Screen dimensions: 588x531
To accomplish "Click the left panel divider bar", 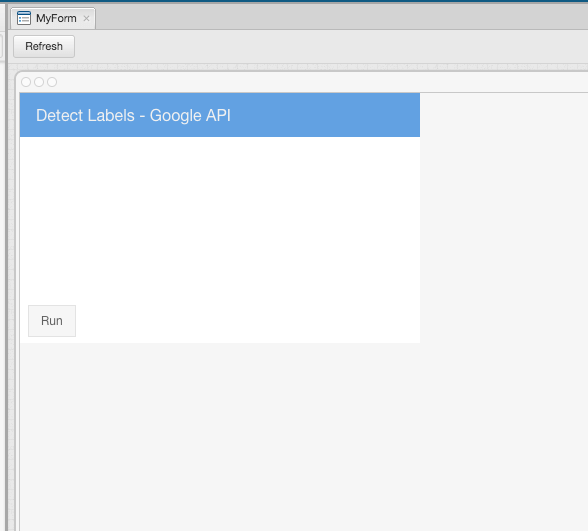I will (6, 266).
